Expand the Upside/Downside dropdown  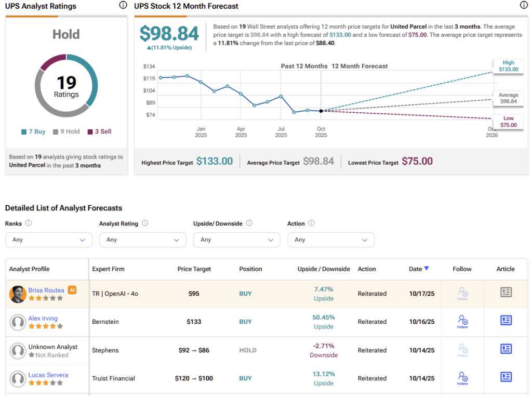[236, 240]
